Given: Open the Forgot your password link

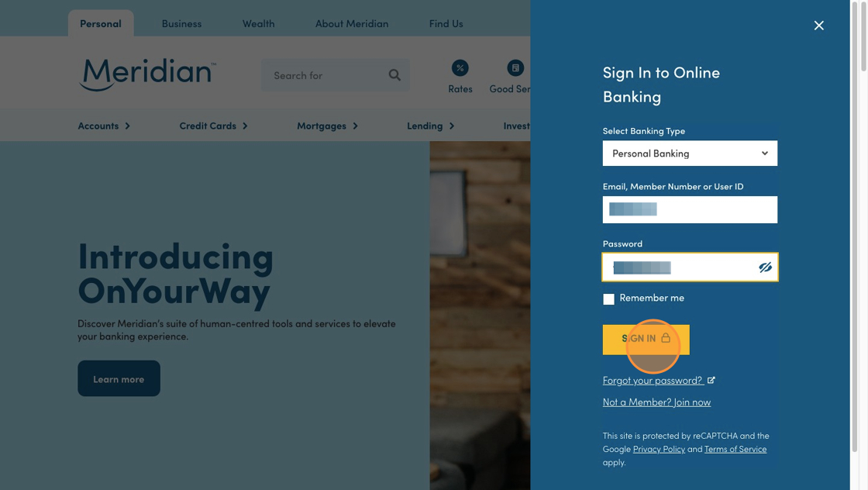Looking at the screenshot, I should click(x=653, y=381).
